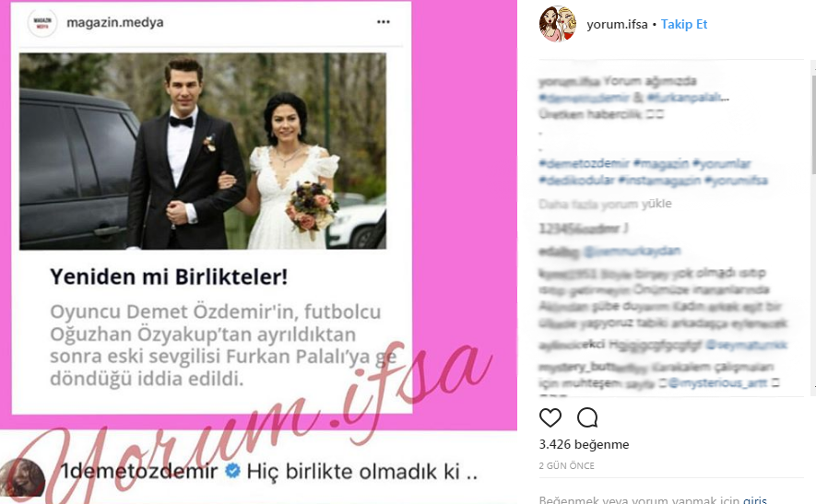The image size is (816, 504).
Task: Open the yorum.ifsa username link
Action: (x=617, y=25)
